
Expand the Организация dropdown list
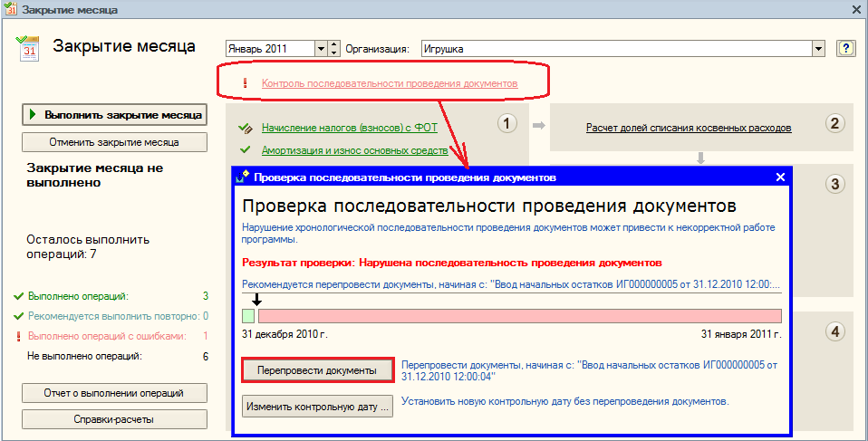pos(819,49)
